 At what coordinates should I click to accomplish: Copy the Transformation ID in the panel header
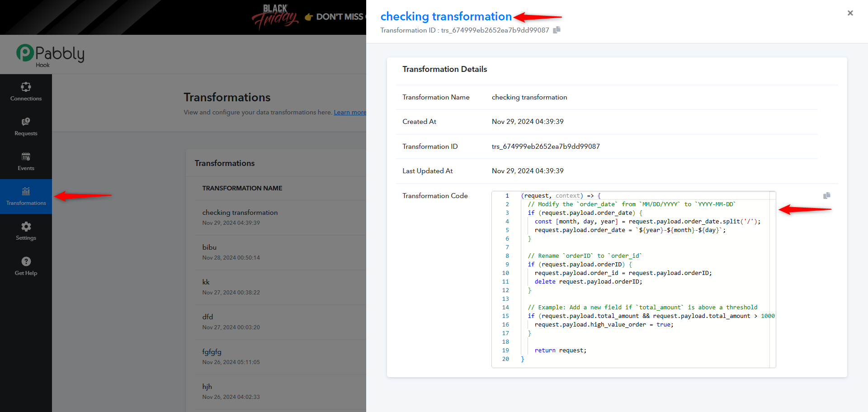tap(557, 30)
